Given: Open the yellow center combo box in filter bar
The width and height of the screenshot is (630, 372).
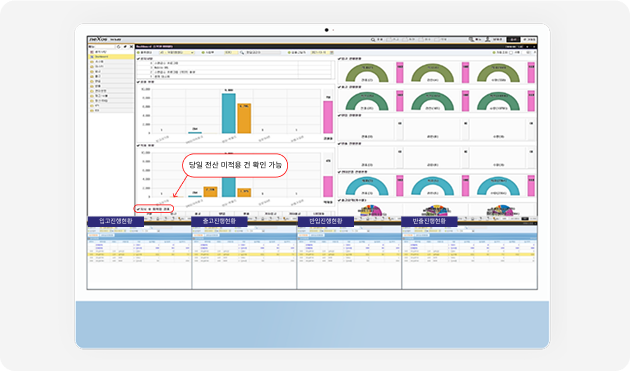Looking at the screenshot, I should coord(176,53).
